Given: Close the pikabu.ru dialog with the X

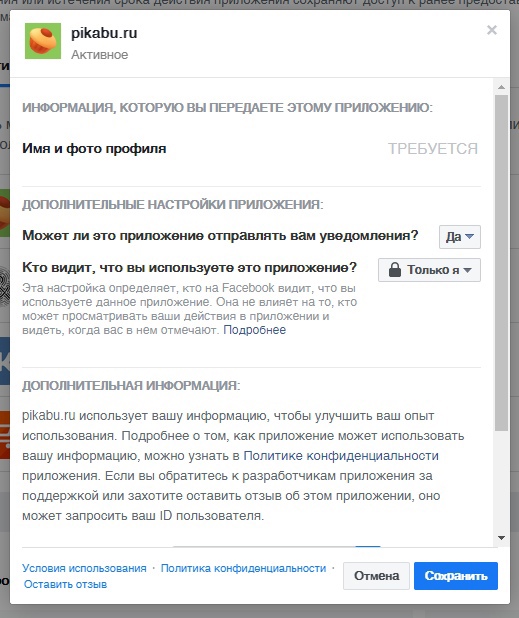Looking at the screenshot, I should point(492,30).
